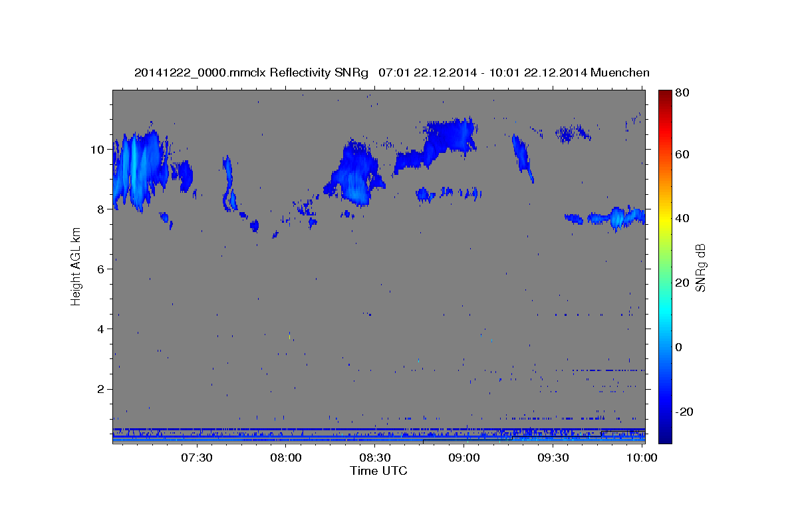Click the height tick label 6
The height and width of the screenshot is (532, 798).
tap(102, 269)
